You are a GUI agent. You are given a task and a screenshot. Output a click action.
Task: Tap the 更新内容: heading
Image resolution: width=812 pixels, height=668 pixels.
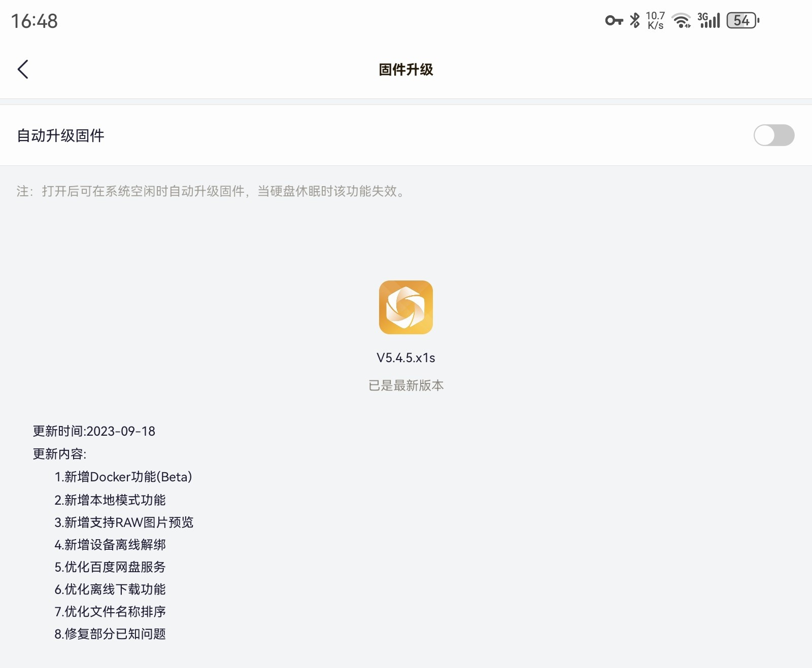60,454
